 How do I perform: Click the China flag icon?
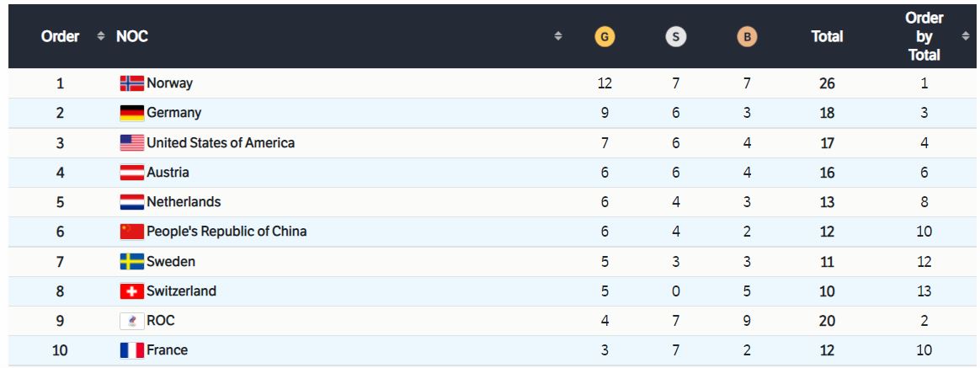(x=132, y=232)
